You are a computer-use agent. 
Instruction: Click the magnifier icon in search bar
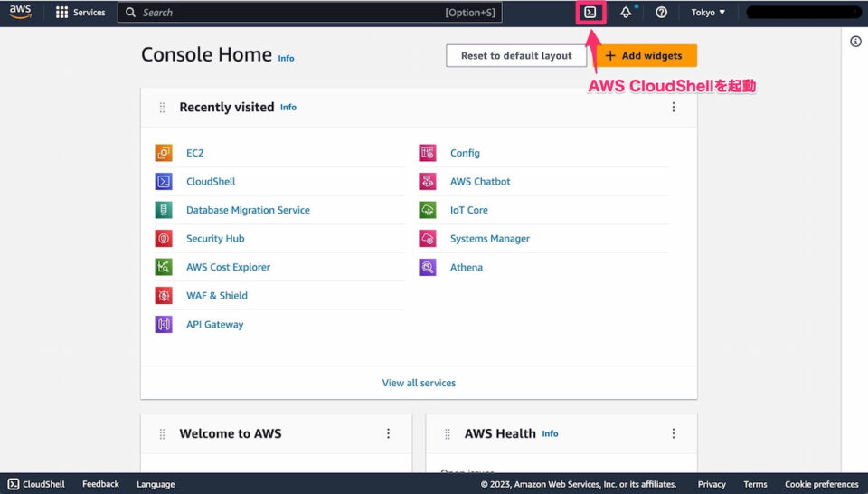click(x=130, y=12)
